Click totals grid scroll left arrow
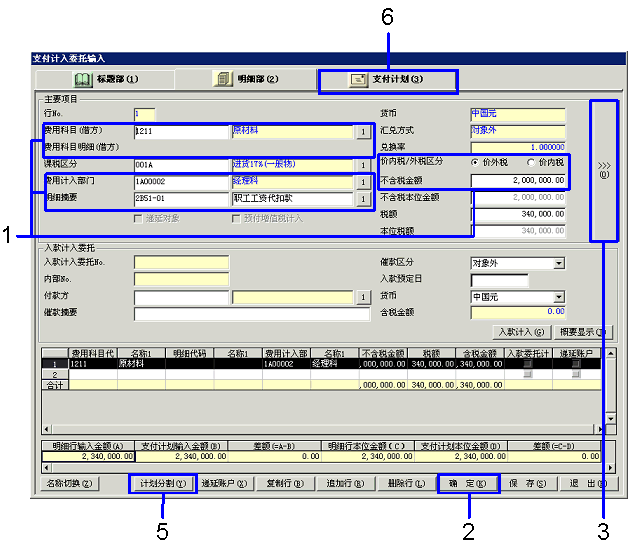The width and height of the screenshot is (628, 547). [46, 467]
